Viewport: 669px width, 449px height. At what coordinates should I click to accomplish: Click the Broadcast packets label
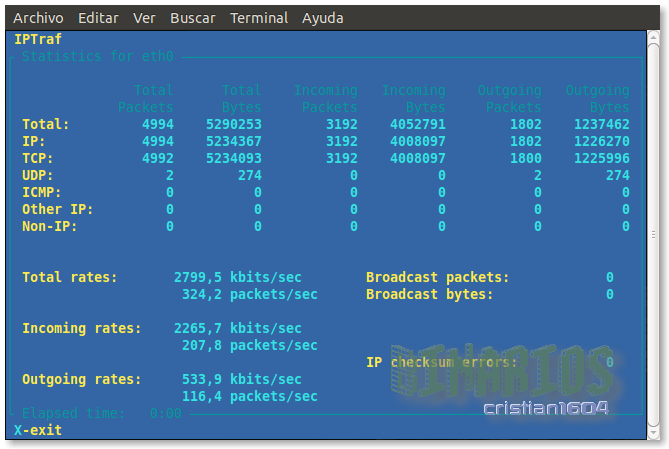click(437, 277)
